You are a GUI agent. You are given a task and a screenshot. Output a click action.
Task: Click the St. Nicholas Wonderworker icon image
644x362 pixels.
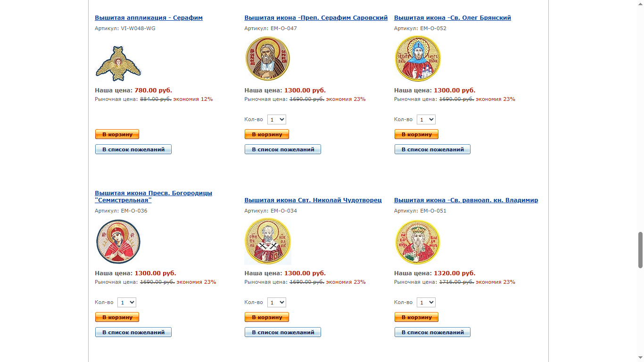click(267, 241)
